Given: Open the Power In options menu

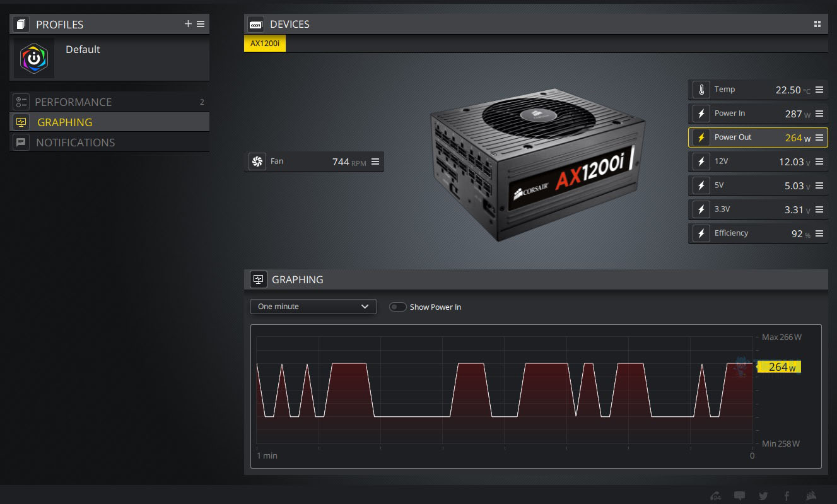Looking at the screenshot, I should [x=819, y=114].
